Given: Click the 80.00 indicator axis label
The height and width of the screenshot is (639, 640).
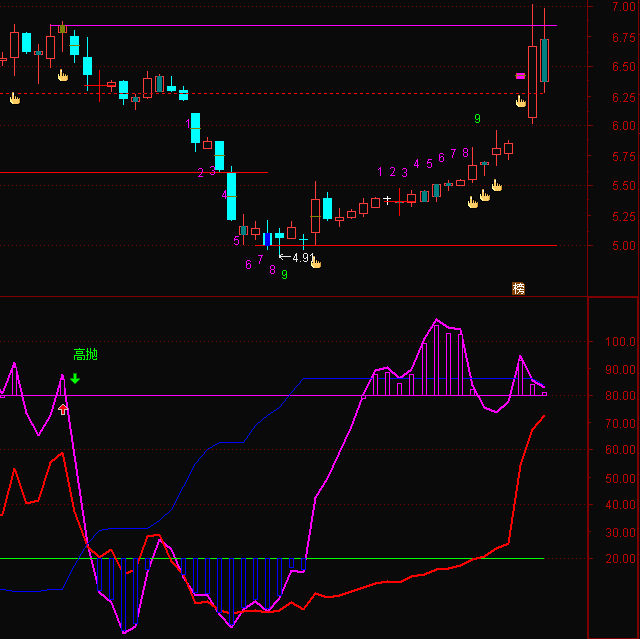Looking at the screenshot, I should tap(620, 395).
